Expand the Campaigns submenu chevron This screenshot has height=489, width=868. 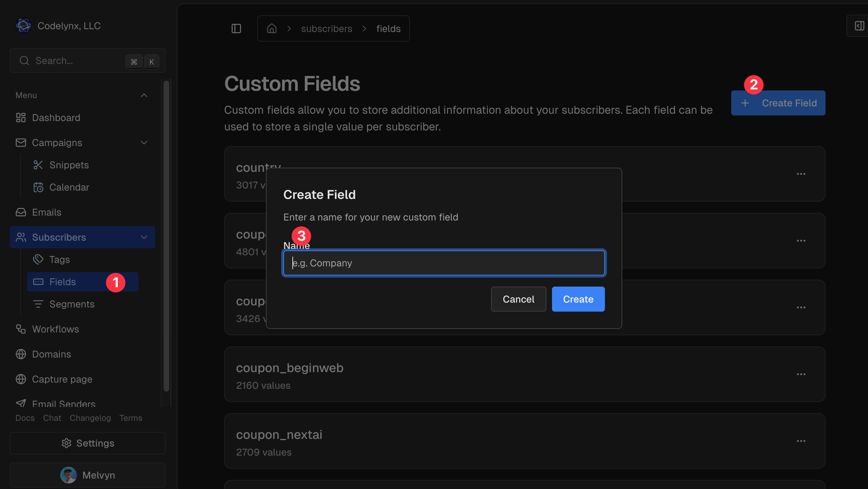pyautogui.click(x=144, y=143)
